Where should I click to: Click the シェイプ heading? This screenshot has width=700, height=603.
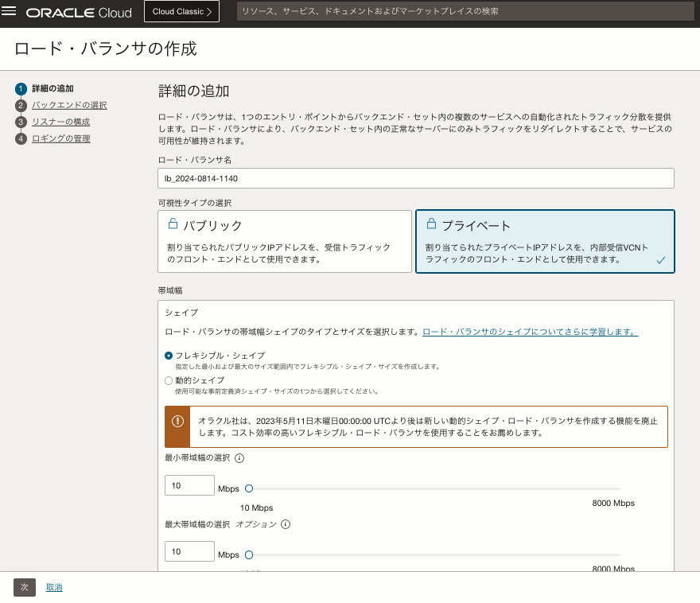click(x=181, y=313)
